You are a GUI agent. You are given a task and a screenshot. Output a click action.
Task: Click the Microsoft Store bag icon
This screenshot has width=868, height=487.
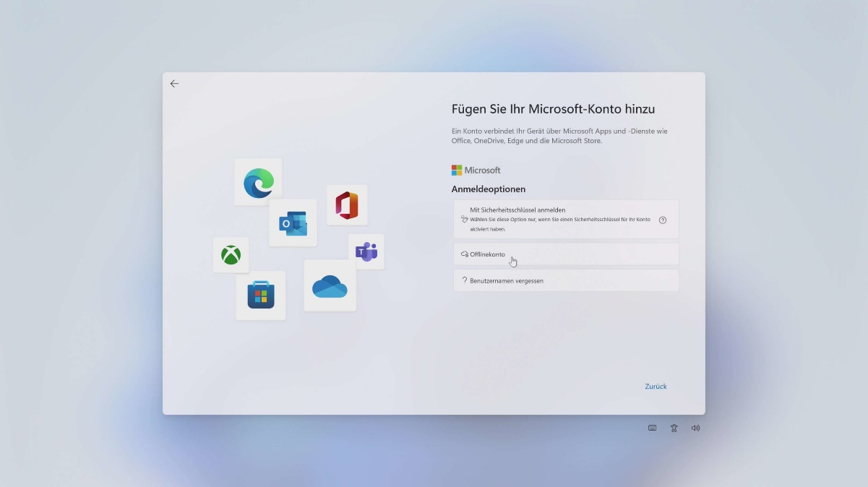(x=261, y=295)
